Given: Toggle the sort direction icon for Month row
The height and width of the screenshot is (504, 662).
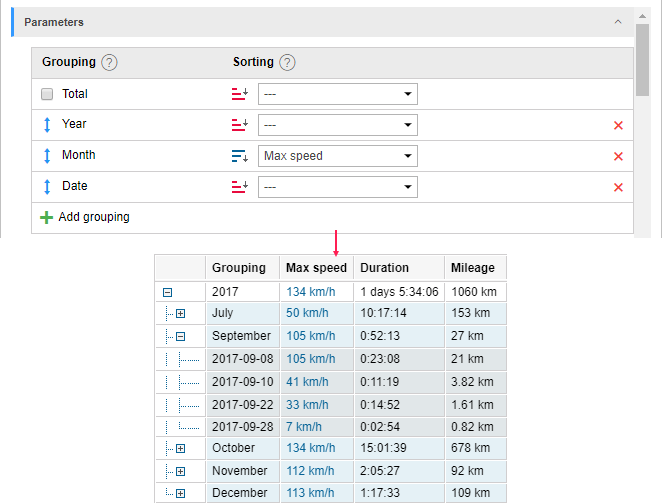Looking at the screenshot, I should (x=239, y=156).
